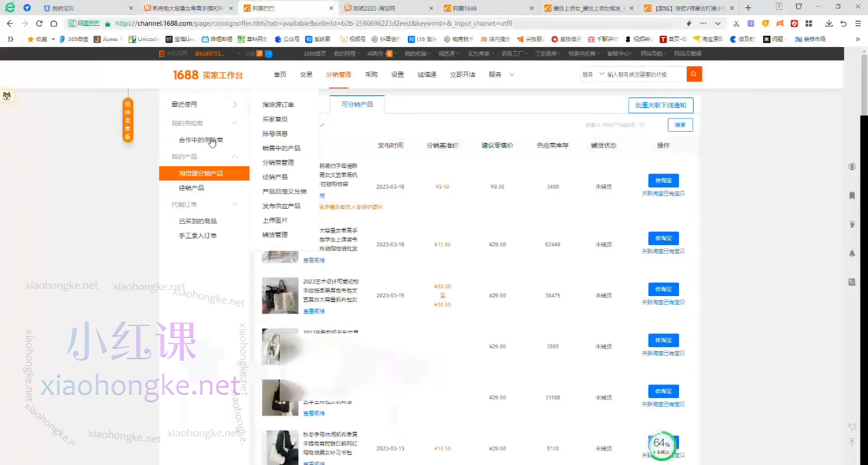Click into the service search input field
This screenshot has height=465, width=868.
tap(643, 75)
